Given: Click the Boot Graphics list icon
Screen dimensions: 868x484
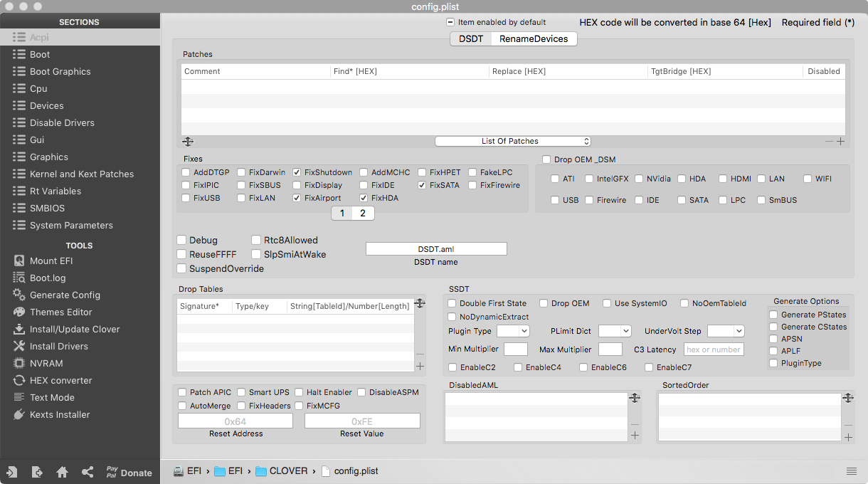Looking at the screenshot, I should point(18,71).
